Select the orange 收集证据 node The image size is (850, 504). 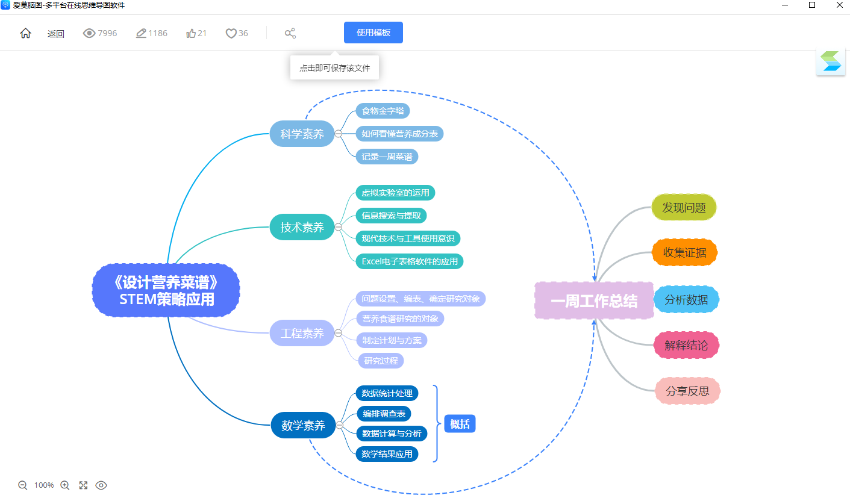coord(684,252)
